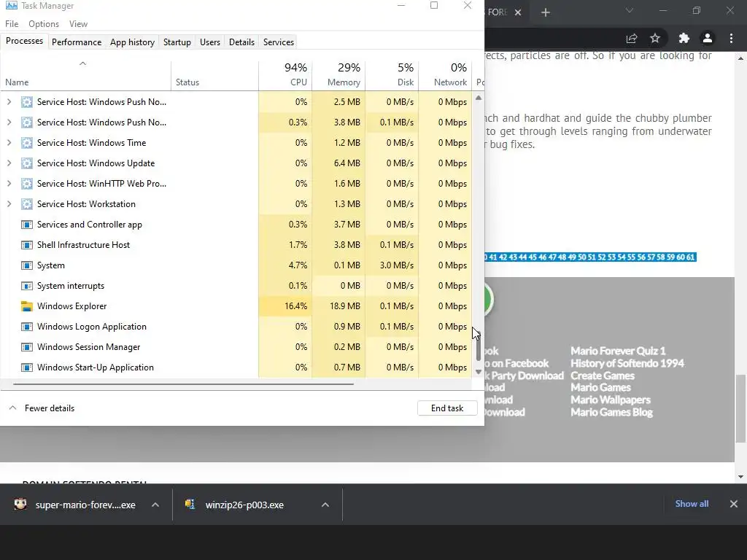Viewport: 747px width, 560px height.
Task: Select Windows Explorer 16.4% CPU cell
Action: (286, 306)
